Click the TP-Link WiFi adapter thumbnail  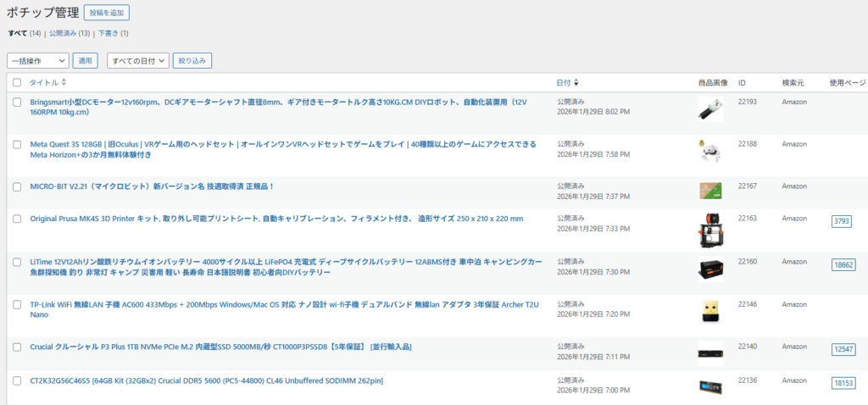pos(709,312)
